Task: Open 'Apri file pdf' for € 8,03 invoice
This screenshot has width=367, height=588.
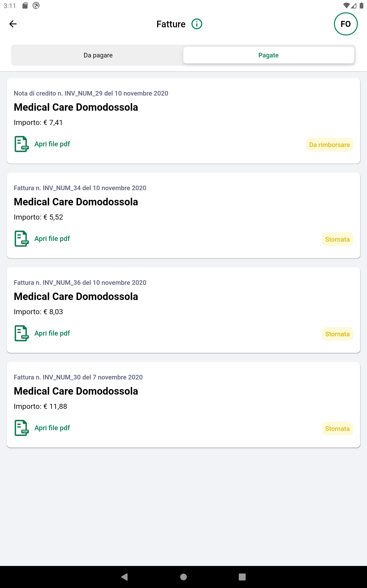Action: 52,333
